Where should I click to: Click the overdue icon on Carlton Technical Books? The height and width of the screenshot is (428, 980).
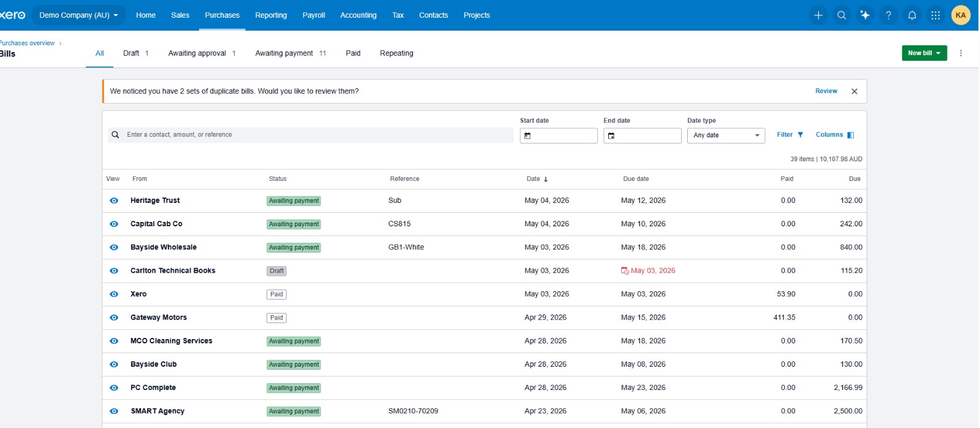tap(625, 270)
